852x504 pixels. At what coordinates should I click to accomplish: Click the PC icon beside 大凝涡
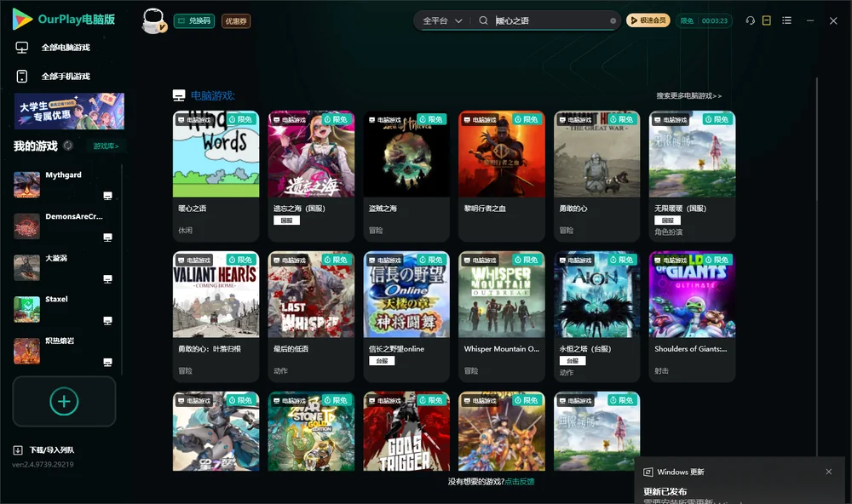pyautogui.click(x=107, y=279)
